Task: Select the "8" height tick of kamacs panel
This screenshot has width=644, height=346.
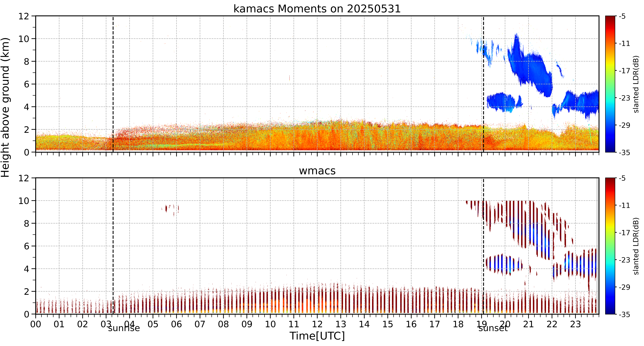Action: click(26, 62)
